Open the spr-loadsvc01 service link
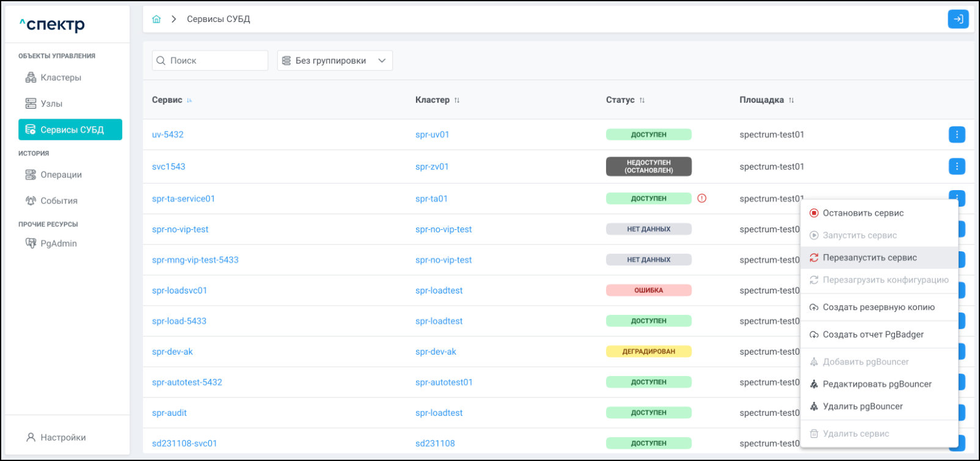Viewport: 980px width, 461px height. (180, 290)
